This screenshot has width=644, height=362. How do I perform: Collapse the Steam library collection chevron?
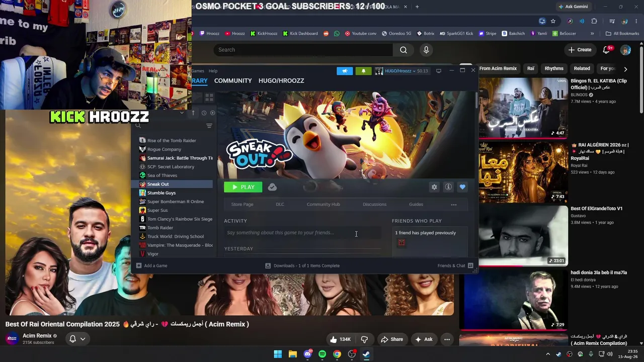point(182,113)
